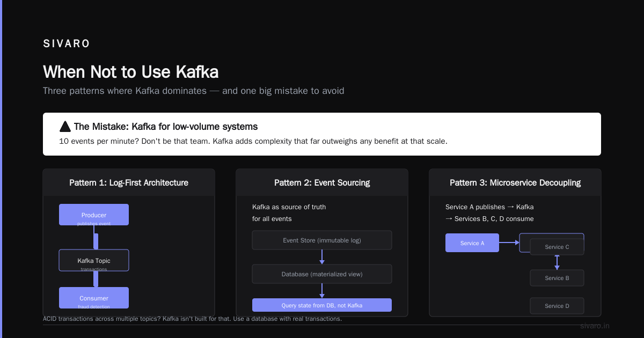Click the heading When Not to Use Kafka

click(130, 72)
